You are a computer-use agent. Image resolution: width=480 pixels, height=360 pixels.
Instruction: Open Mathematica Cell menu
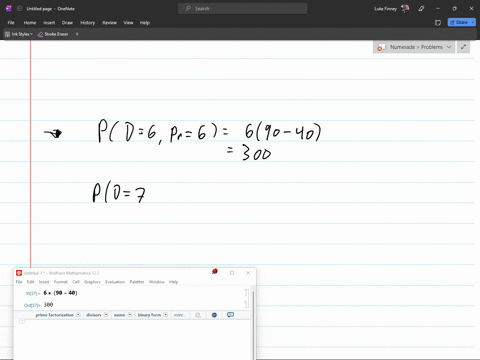coord(76,282)
